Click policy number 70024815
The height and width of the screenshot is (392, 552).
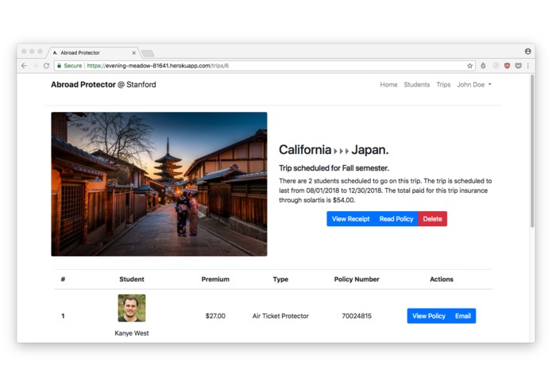[x=357, y=316]
